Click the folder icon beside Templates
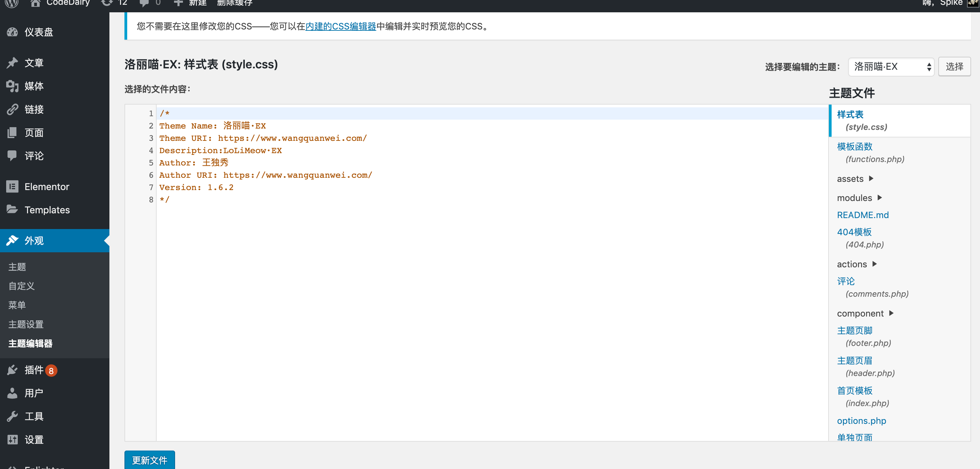 click(12, 210)
